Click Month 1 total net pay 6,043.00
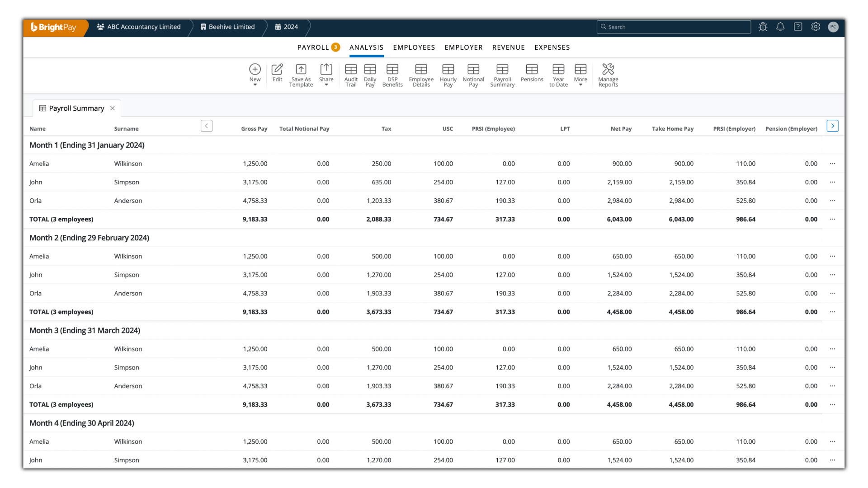Viewport: 868px width, 488px height. point(619,219)
